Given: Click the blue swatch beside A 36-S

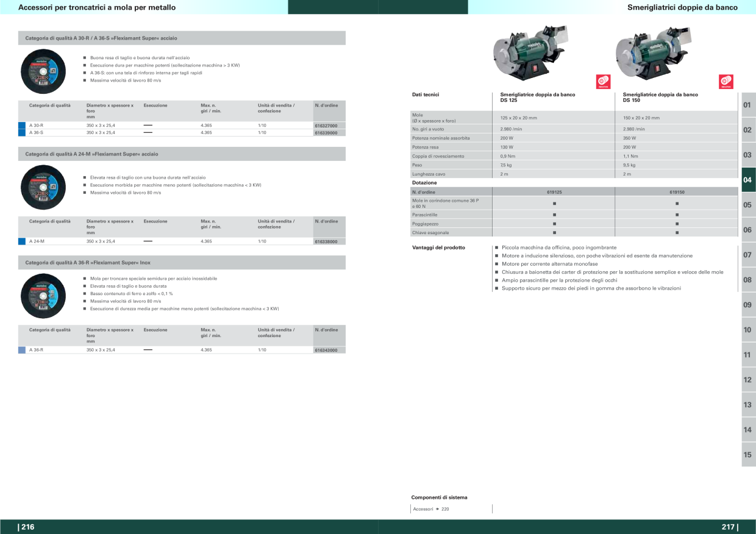Looking at the screenshot, I should 22,132.
